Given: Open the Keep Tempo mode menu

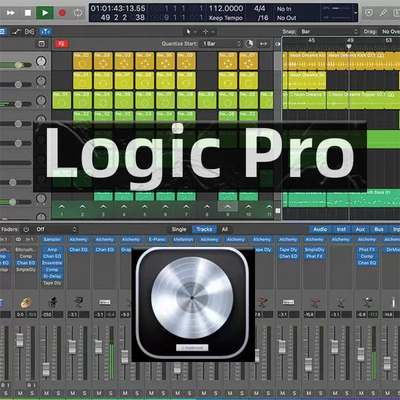Looking at the screenshot, I should tap(225, 18).
